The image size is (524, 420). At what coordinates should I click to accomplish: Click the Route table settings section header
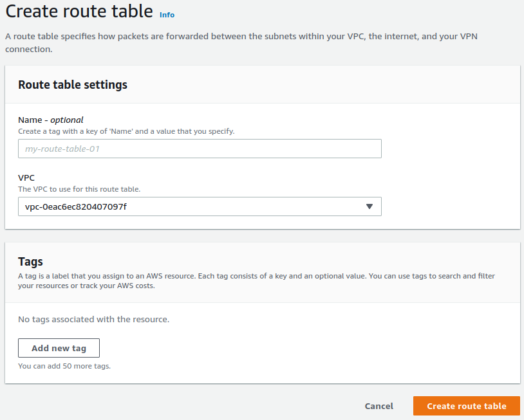73,85
